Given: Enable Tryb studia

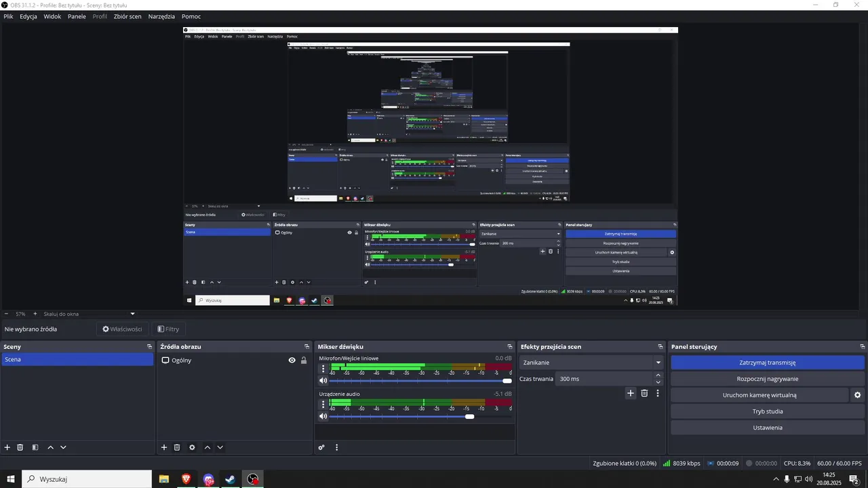Looking at the screenshot, I should (768, 411).
